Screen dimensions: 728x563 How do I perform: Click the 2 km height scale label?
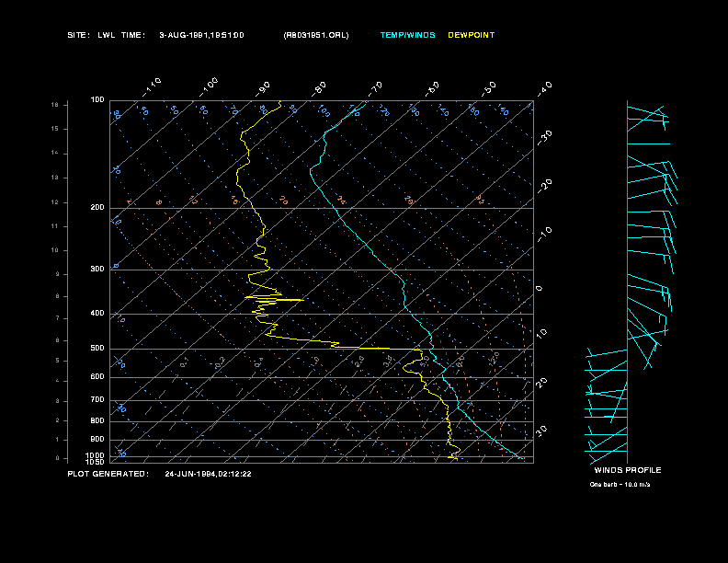[x=58, y=420]
